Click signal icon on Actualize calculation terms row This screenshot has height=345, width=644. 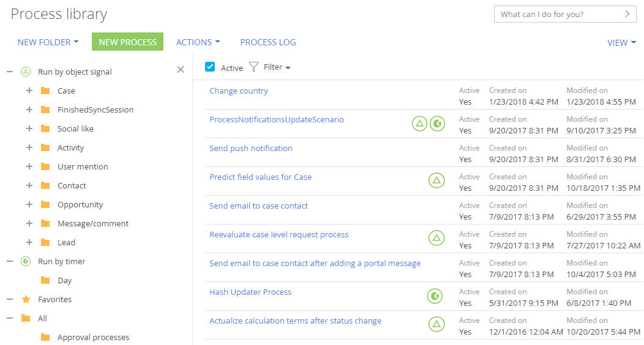[x=436, y=324]
